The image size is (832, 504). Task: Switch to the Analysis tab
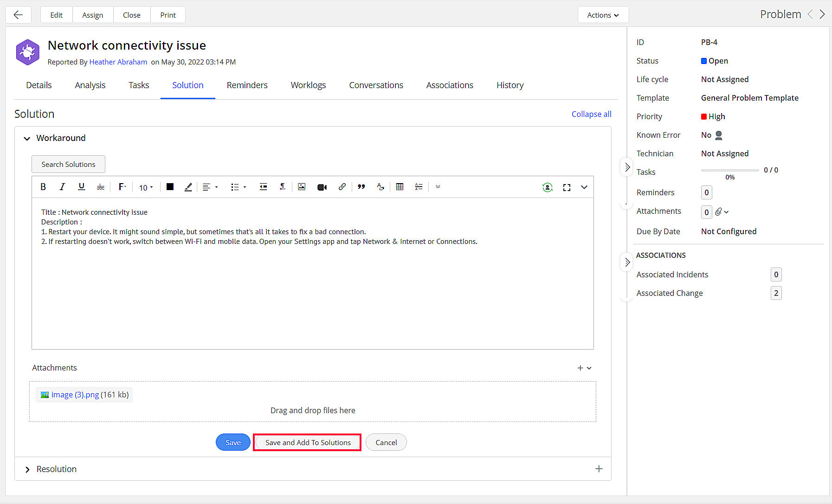[x=90, y=85]
